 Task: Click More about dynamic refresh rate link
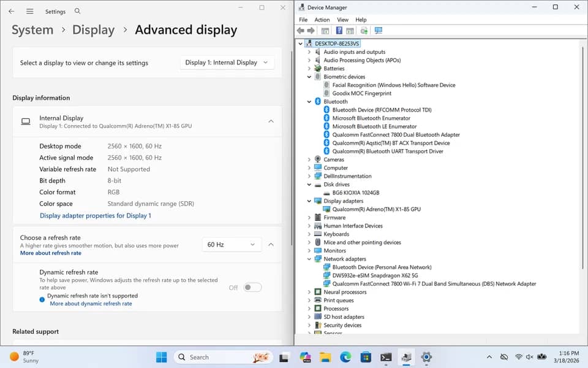(91, 304)
